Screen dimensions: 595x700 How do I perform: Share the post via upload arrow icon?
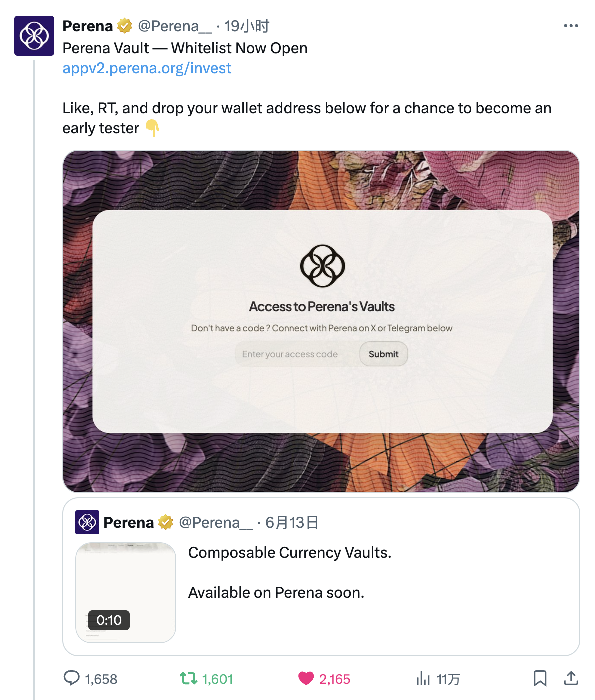click(x=571, y=678)
